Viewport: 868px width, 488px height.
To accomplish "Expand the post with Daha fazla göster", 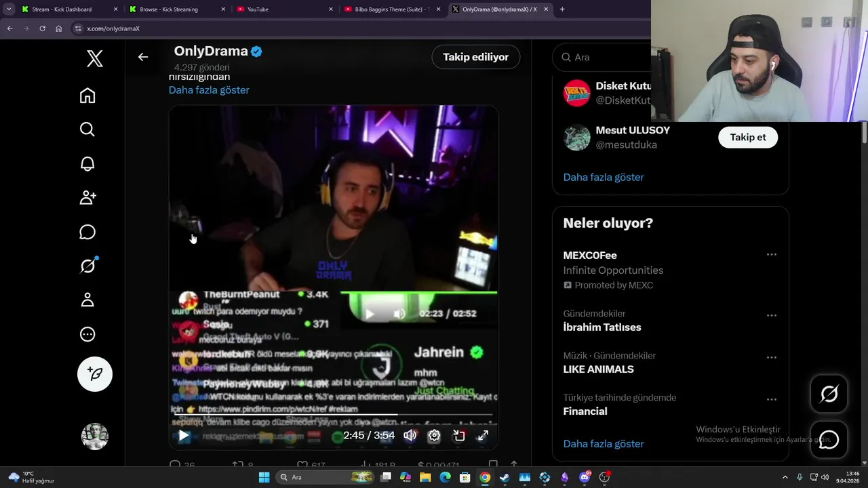I will (209, 90).
